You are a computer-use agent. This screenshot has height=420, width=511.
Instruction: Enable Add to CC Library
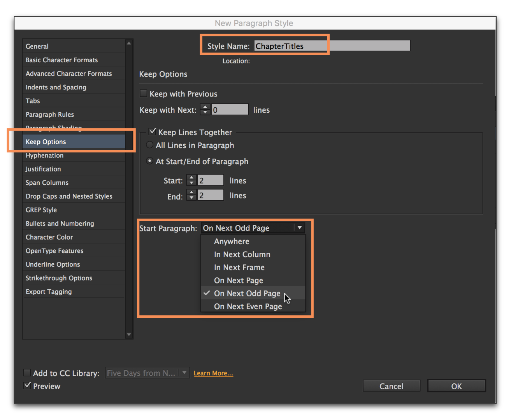click(x=27, y=372)
